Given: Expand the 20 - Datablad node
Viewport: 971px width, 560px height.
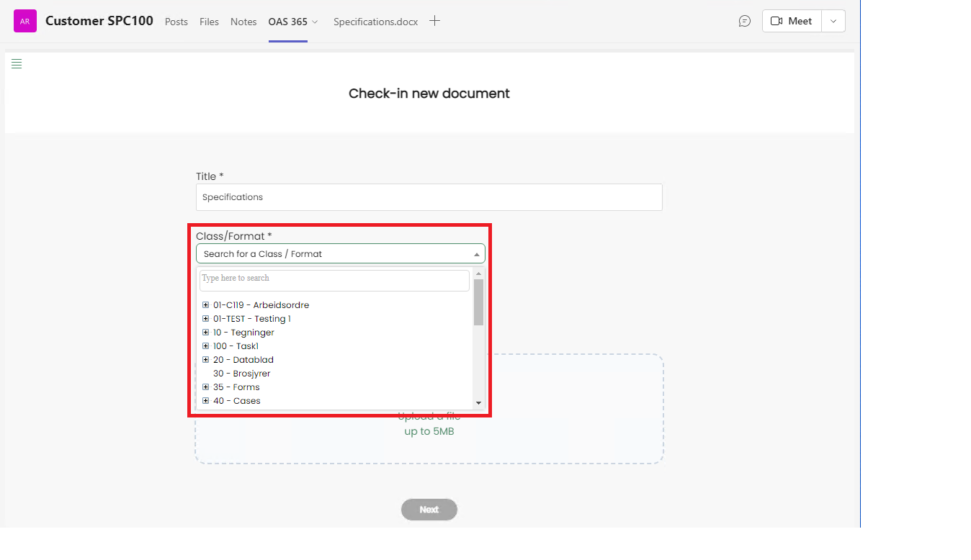Looking at the screenshot, I should click(x=206, y=360).
